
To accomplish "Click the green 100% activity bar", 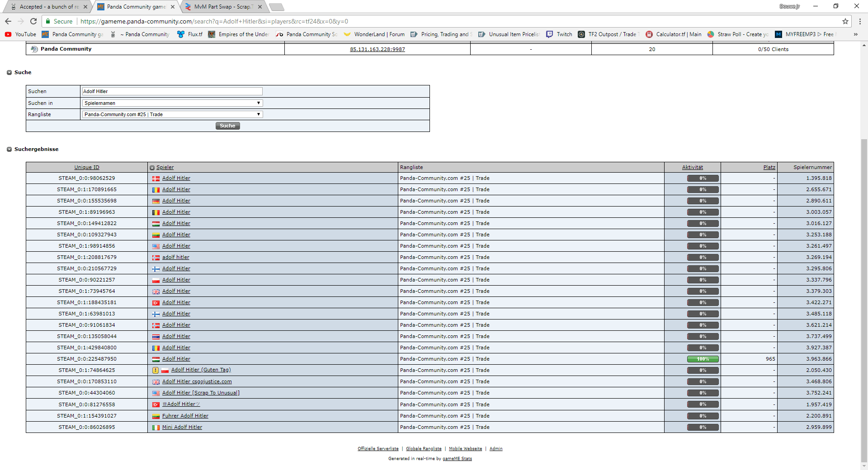I will (703, 359).
